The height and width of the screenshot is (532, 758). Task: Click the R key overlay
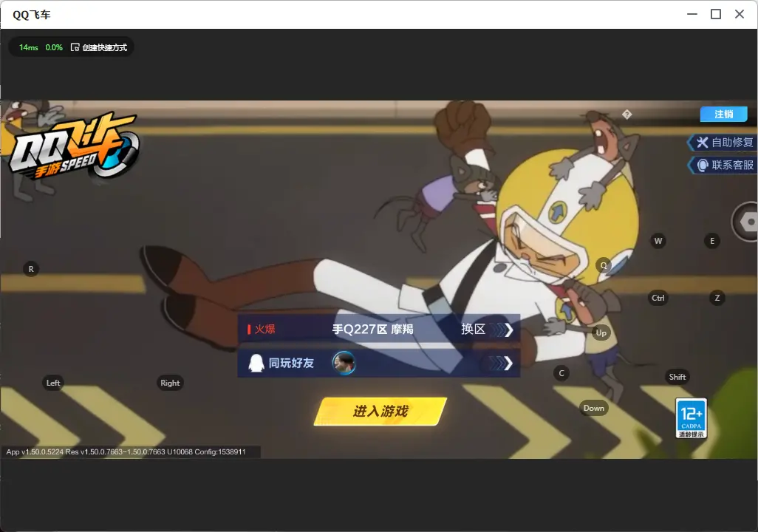(x=31, y=269)
